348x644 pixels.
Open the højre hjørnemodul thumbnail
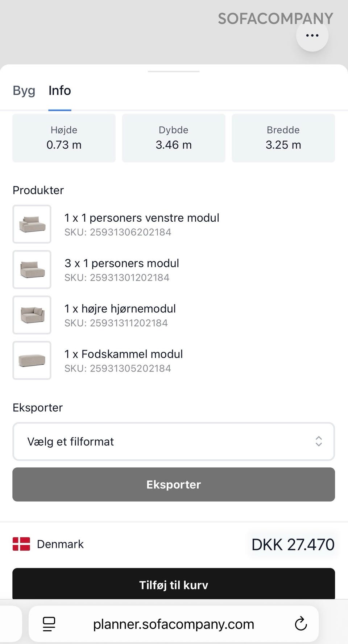tap(32, 315)
